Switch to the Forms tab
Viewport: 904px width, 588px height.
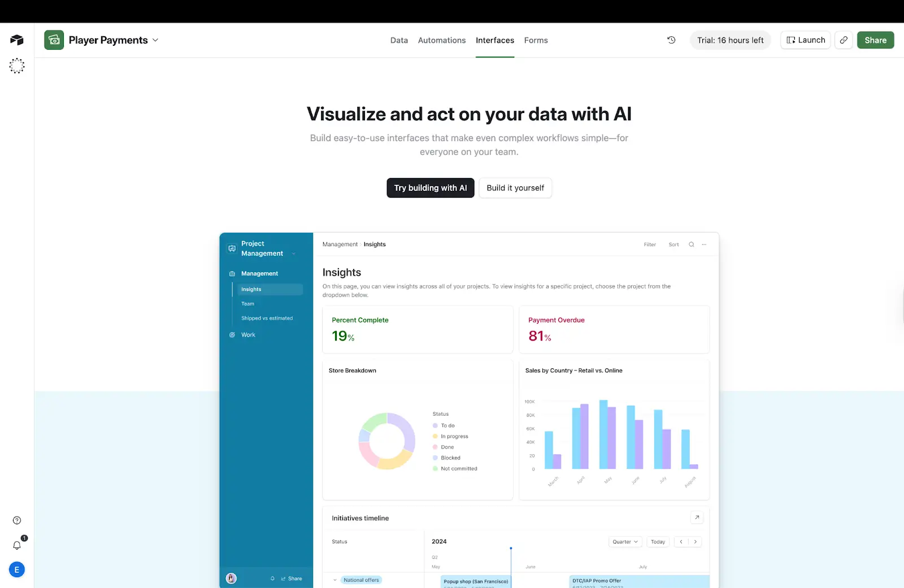click(x=536, y=40)
